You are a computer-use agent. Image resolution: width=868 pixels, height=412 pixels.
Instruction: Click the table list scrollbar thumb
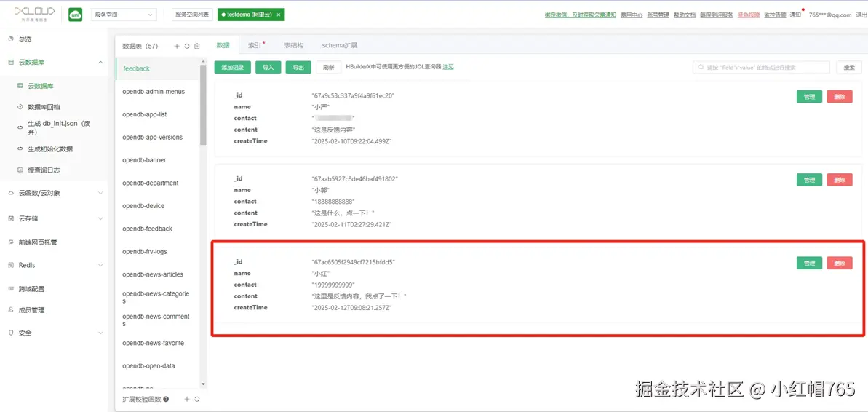[202, 106]
